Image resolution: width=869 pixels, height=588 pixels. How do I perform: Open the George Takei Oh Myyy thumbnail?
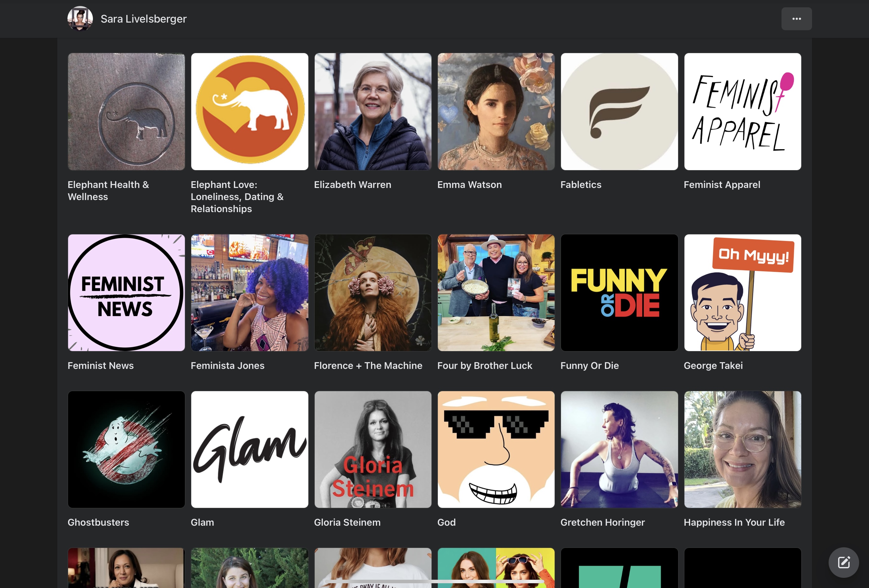[x=743, y=293]
